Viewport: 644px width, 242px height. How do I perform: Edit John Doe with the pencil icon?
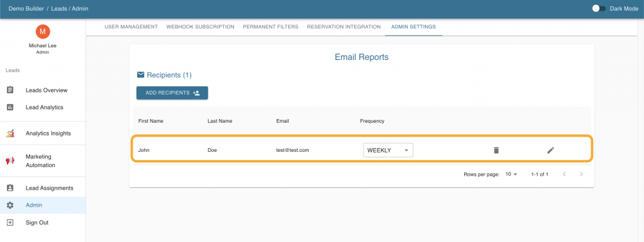pos(550,150)
